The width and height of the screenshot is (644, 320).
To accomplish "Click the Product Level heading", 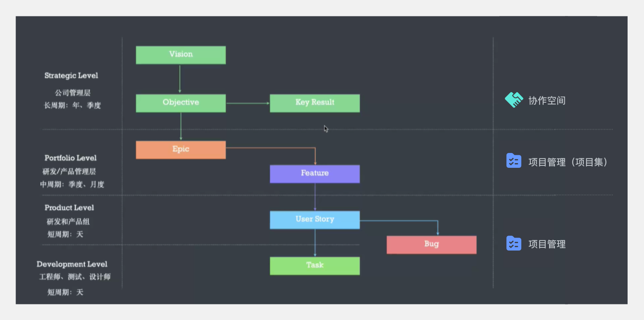I will 69,208.
